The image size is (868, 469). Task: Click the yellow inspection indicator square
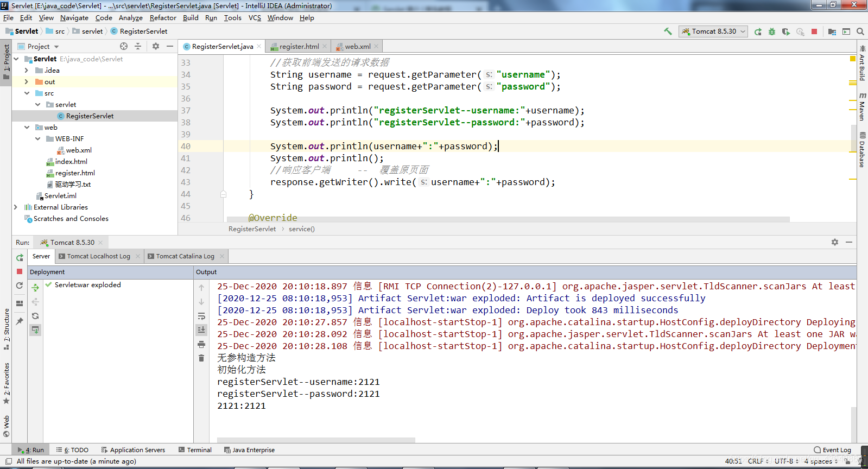[x=852, y=58]
